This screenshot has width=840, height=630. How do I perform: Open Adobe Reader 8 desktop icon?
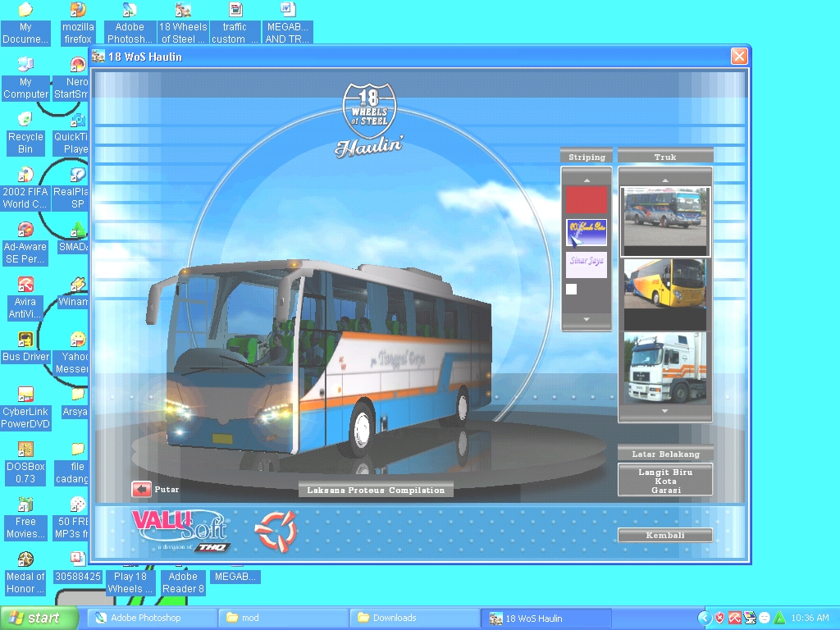coord(183,581)
